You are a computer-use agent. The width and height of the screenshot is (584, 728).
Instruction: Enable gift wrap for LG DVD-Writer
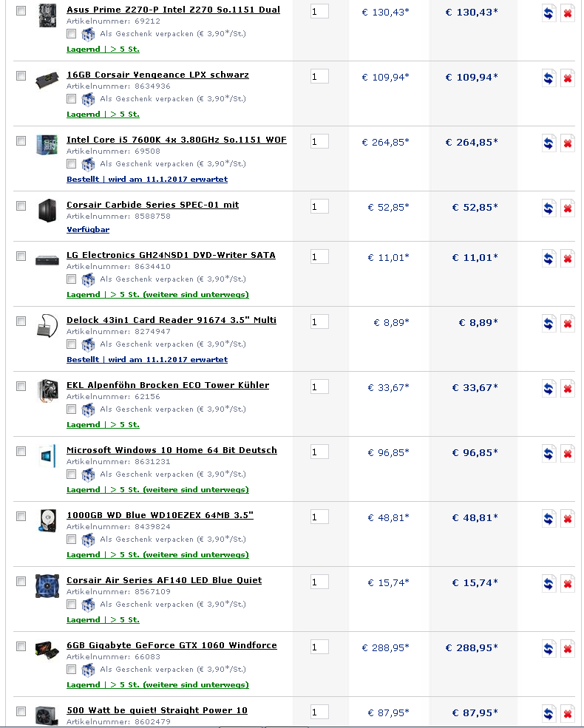(x=71, y=279)
